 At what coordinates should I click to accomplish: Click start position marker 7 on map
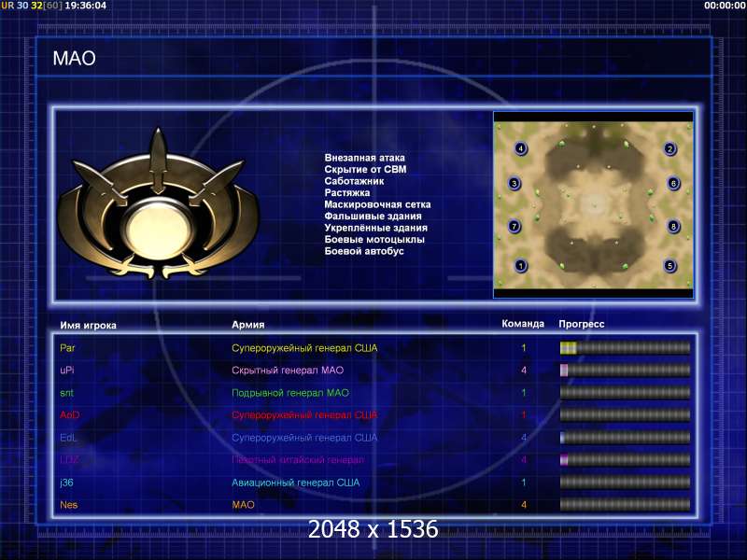tap(514, 226)
